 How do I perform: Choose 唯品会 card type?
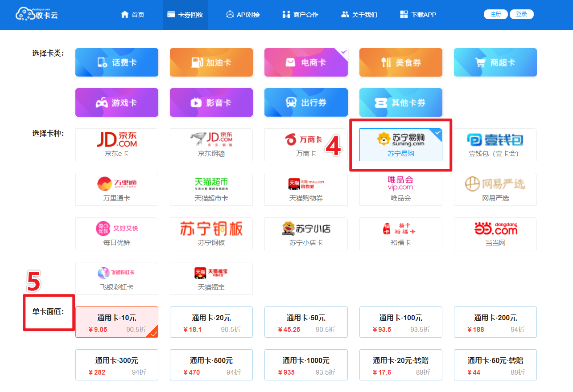tap(401, 189)
